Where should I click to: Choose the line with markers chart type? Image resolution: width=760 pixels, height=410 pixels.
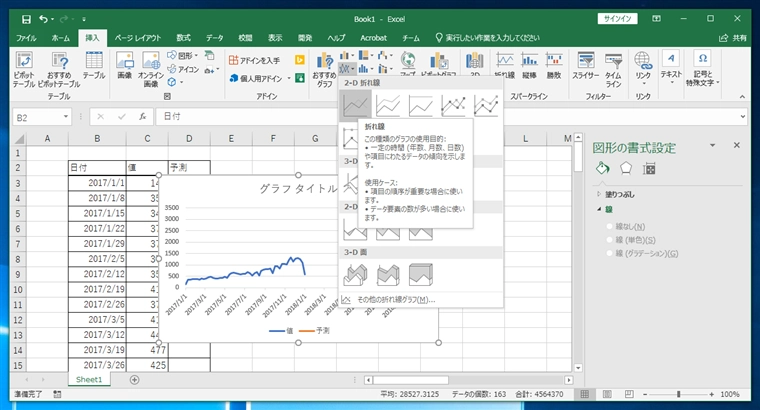coord(453,103)
